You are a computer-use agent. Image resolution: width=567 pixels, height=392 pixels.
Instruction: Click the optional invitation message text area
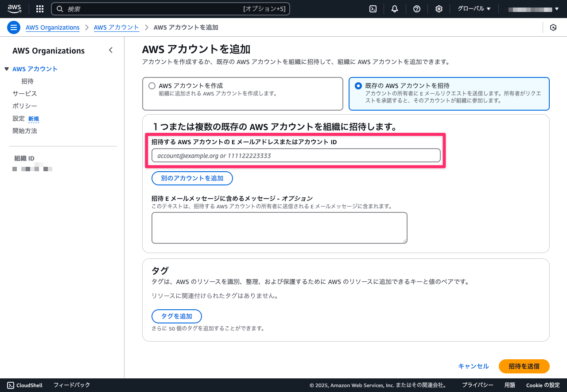coord(280,228)
